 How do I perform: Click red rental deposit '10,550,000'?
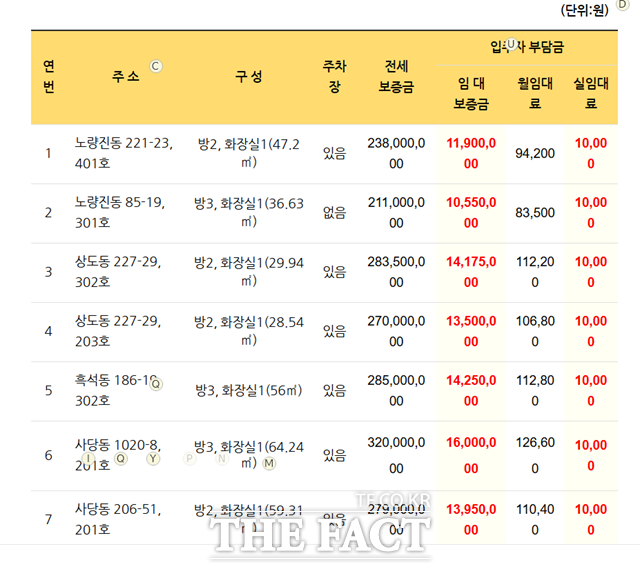coord(471,213)
